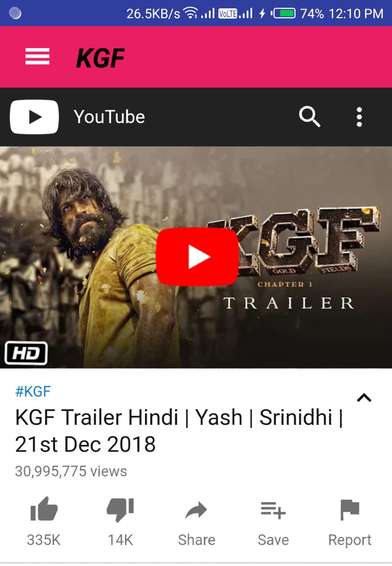Click the KGF app title

100,58
